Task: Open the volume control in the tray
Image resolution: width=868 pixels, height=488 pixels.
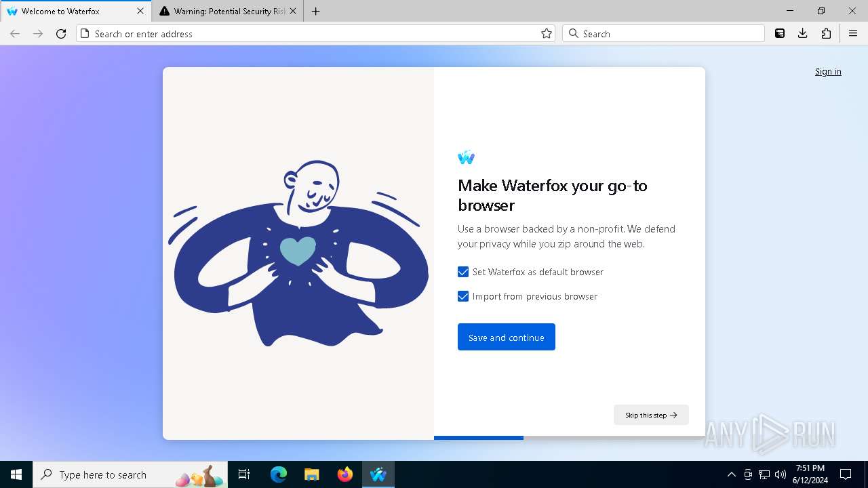Action: pyautogui.click(x=781, y=474)
